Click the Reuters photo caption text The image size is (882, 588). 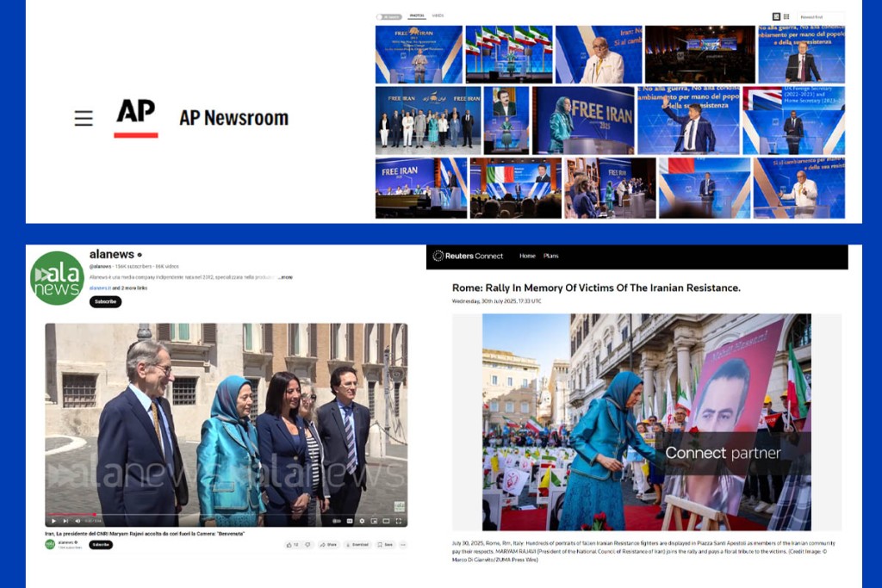pyautogui.click(x=643, y=552)
